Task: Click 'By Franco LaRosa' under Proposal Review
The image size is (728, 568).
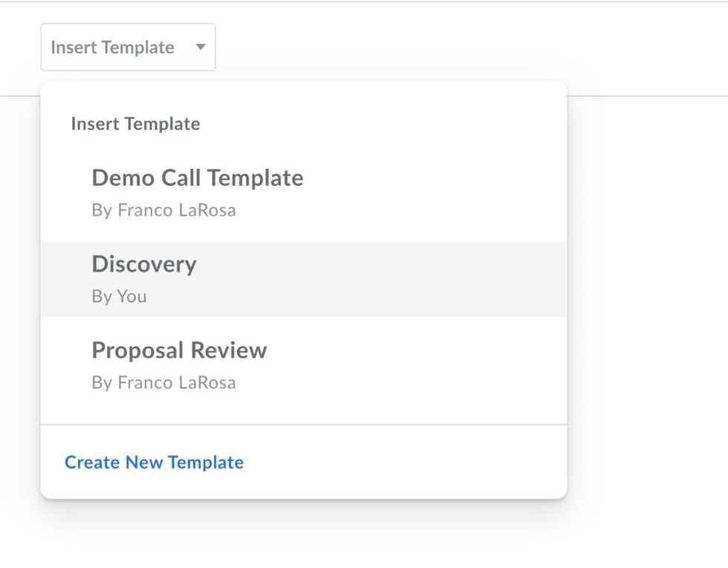Action: (x=164, y=383)
